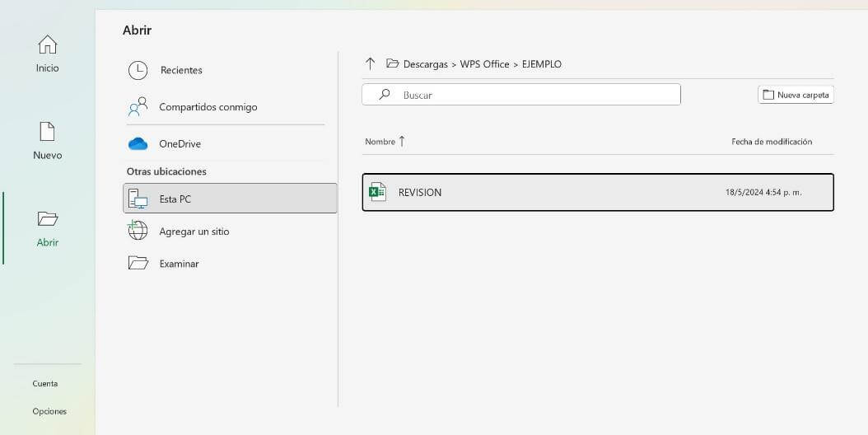Select Esta PC location
Viewport: 868px width, 435px height.
click(230, 199)
